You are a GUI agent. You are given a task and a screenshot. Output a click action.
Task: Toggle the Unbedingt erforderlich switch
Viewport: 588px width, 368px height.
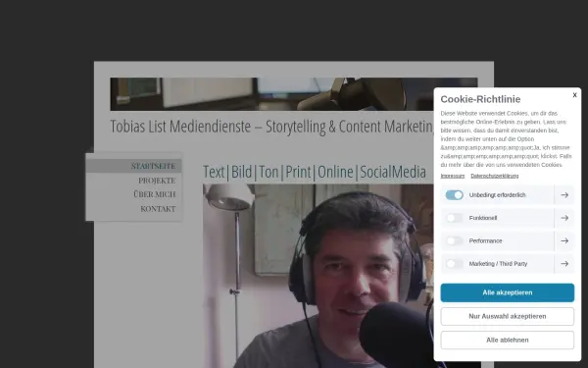pyautogui.click(x=454, y=195)
